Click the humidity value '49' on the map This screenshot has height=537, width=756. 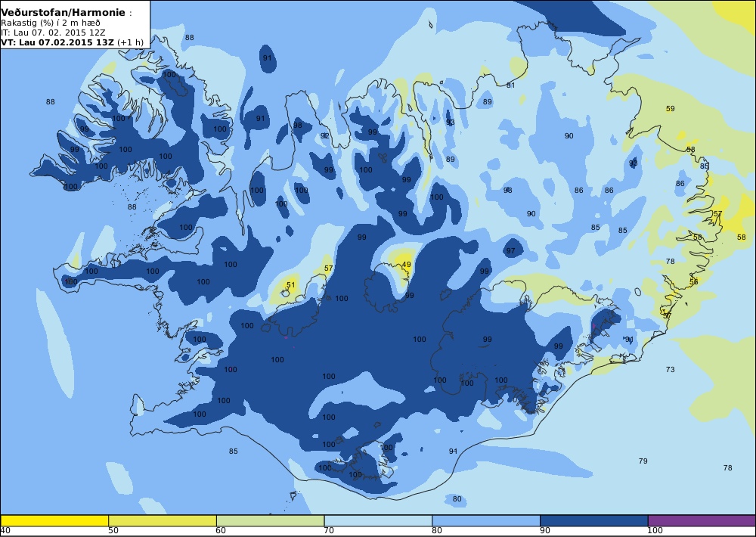point(407,265)
